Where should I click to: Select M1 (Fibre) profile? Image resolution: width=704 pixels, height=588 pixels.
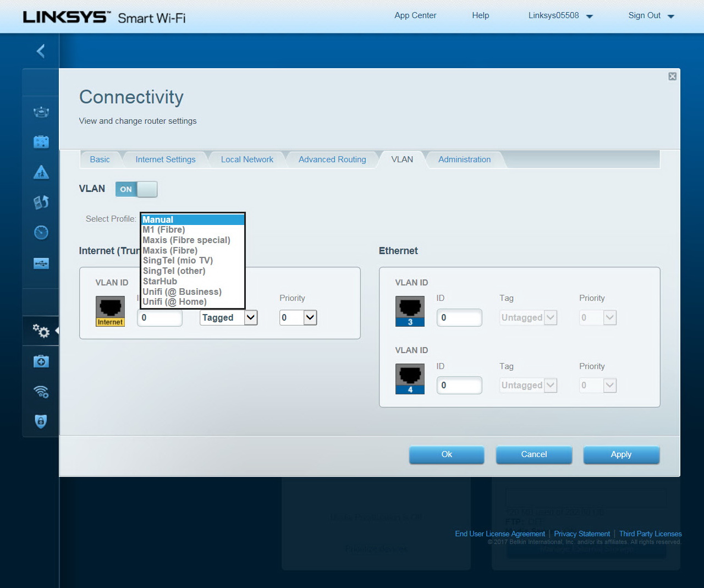pos(193,230)
